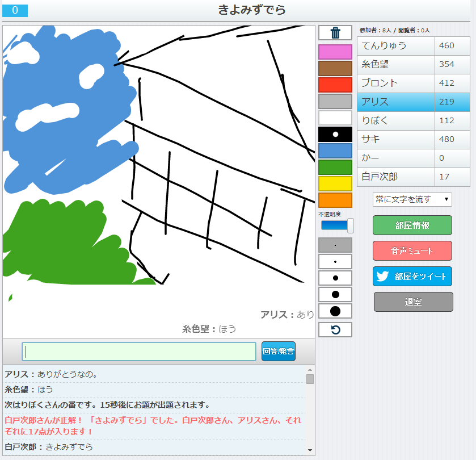
Task: Focus the answer text input field
Action: pos(139,352)
